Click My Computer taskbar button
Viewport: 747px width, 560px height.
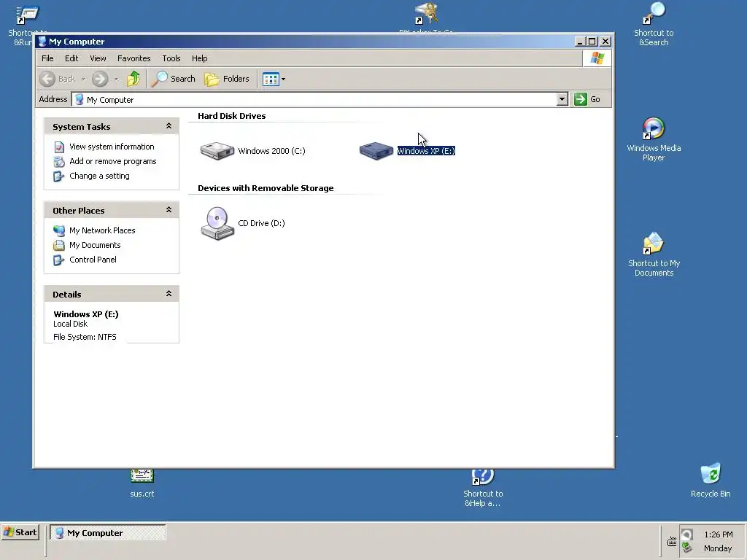(108, 533)
